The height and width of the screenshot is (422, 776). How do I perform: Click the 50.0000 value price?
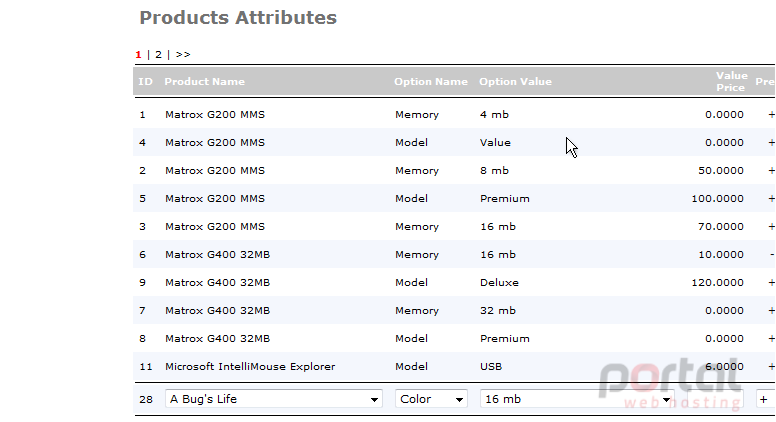(x=721, y=171)
